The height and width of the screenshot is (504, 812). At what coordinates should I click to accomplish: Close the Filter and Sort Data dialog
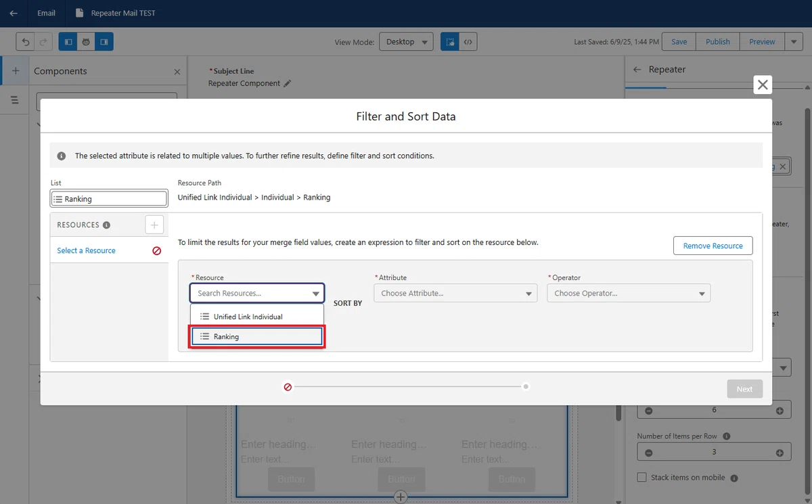[763, 85]
